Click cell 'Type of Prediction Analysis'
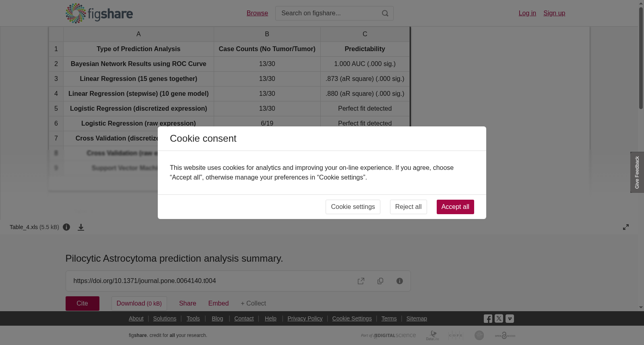The height and width of the screenshot is (345, 644). click(138, 49)
